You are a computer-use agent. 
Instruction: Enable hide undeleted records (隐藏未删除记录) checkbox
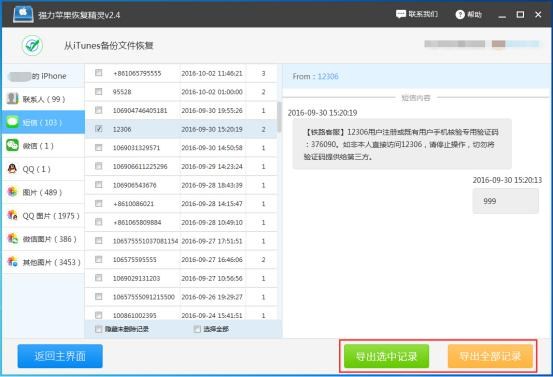point(99,329)
